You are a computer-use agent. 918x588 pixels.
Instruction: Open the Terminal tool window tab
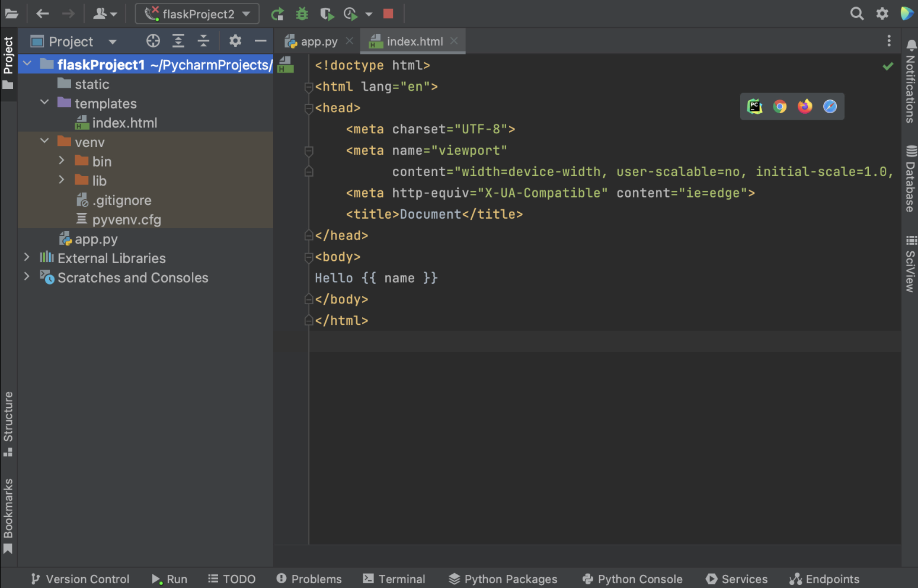(394, 579)
